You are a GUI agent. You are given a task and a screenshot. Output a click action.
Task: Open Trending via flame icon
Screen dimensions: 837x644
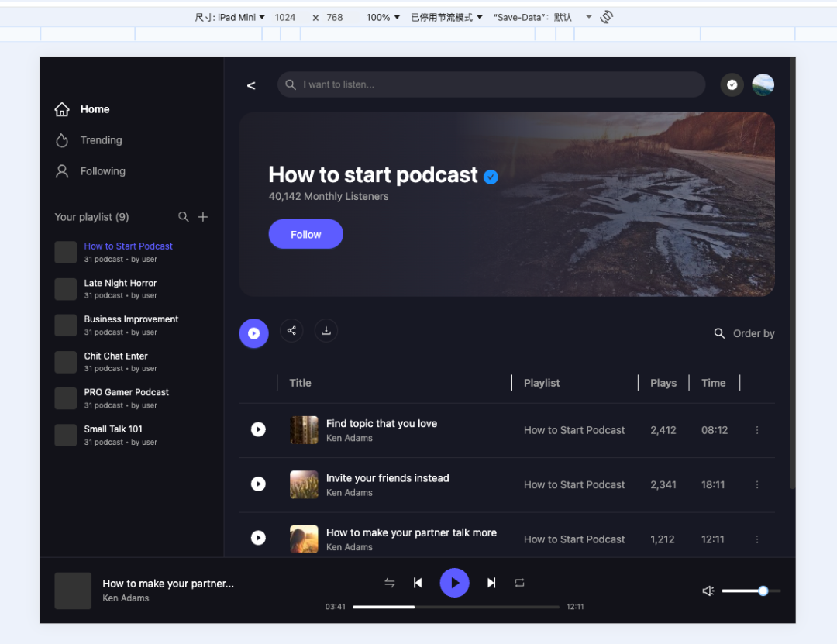click(x=62, y=140)
